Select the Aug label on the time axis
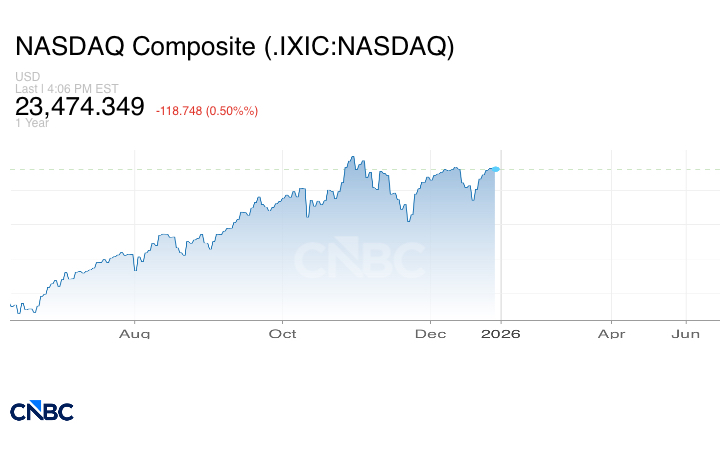 (134, 333)
